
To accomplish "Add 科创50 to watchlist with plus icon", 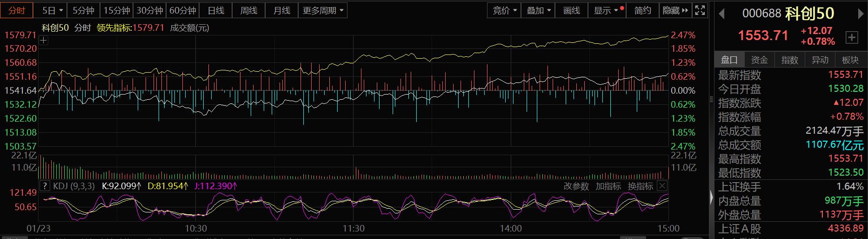I will coord(852,37).
